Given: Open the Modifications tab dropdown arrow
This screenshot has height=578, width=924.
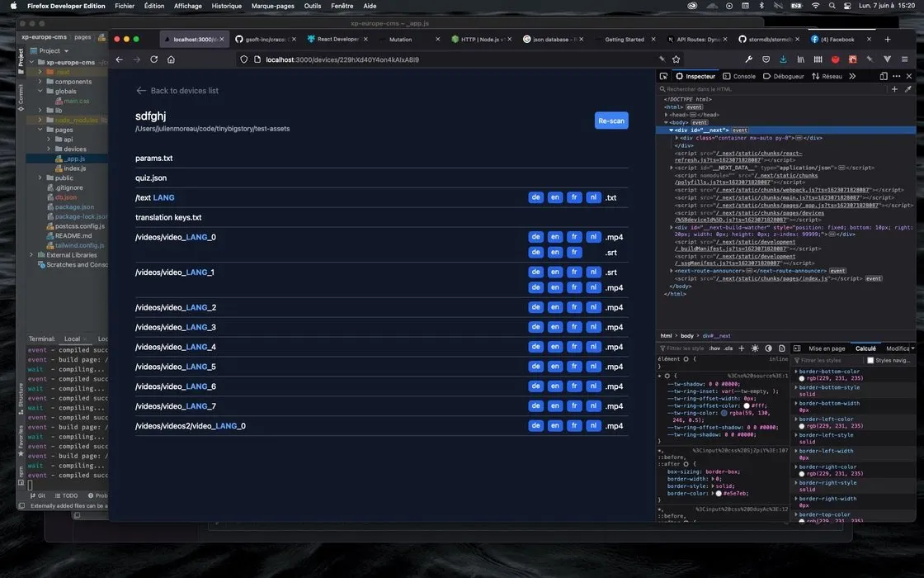Looking at the screenshot, I should click(x=912, y=348).
